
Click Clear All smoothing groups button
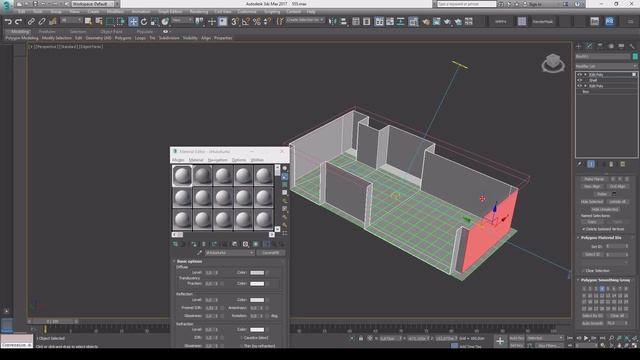coord(618,316)
